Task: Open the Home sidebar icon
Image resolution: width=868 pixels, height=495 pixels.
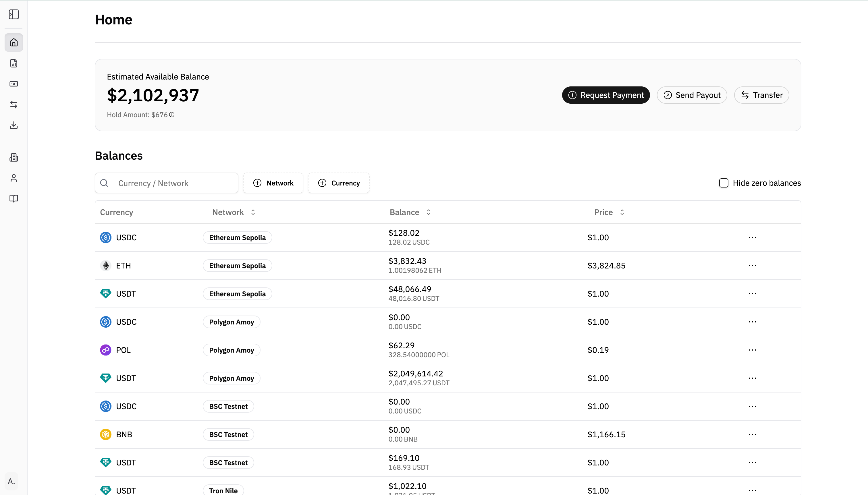Action: click(x=13, y=42)
